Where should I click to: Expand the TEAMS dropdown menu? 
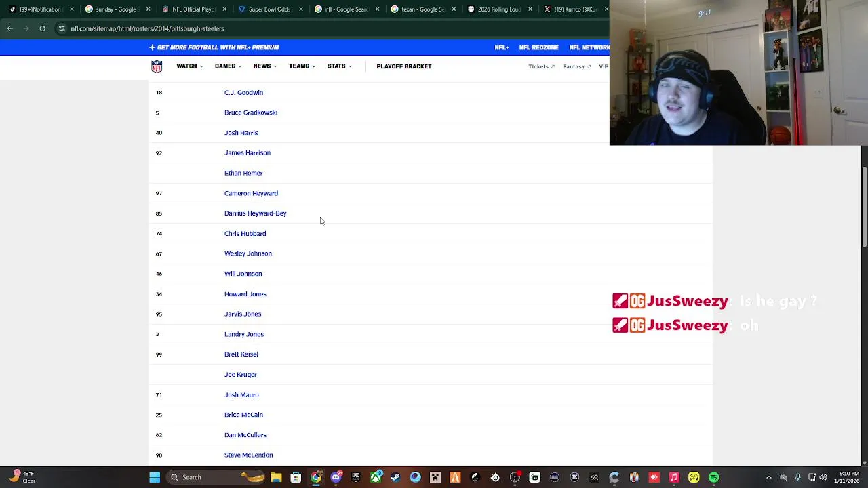302,66
